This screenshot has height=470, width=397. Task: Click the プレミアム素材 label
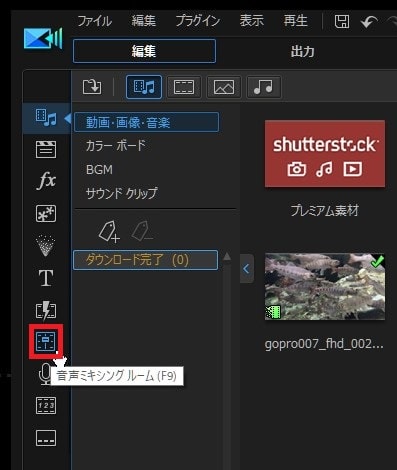[x=325, y=211]
